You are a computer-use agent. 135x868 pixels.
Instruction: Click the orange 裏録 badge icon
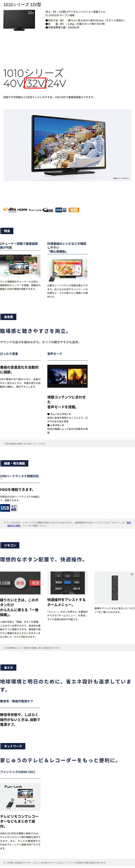tap(74, 210)
